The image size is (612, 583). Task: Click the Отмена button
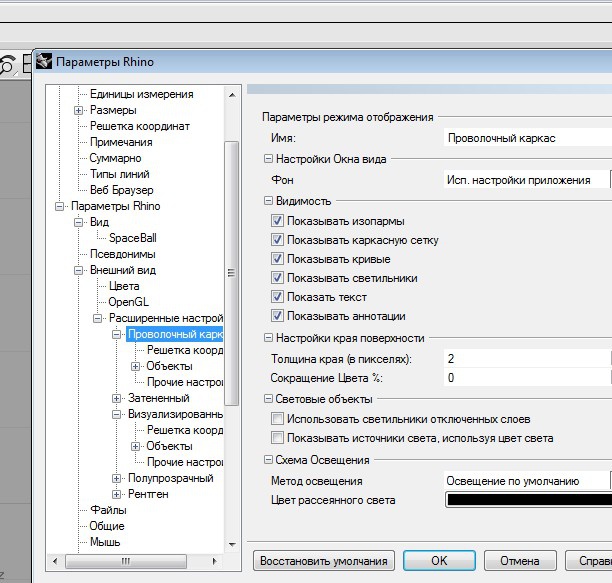coord(520,561)
